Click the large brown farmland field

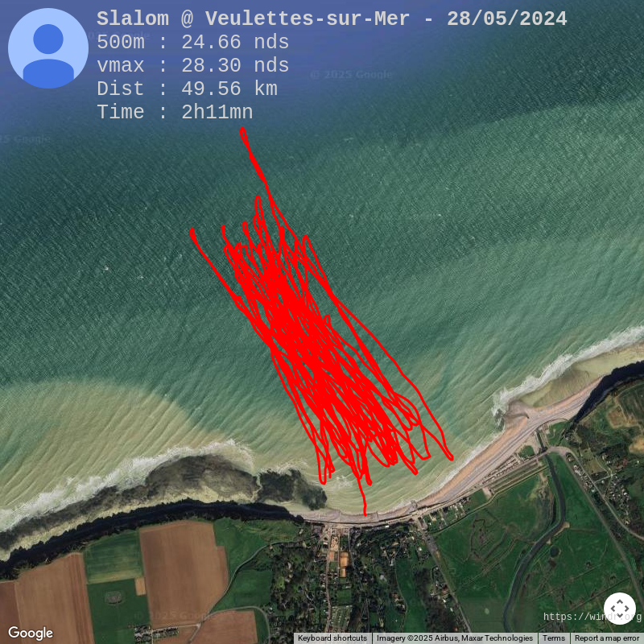pos(183,569)
